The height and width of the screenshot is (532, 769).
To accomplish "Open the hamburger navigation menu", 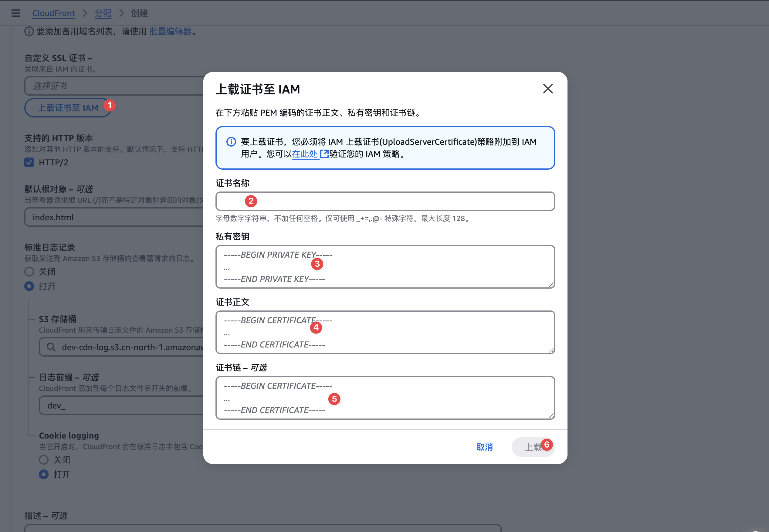I will 16,13.
